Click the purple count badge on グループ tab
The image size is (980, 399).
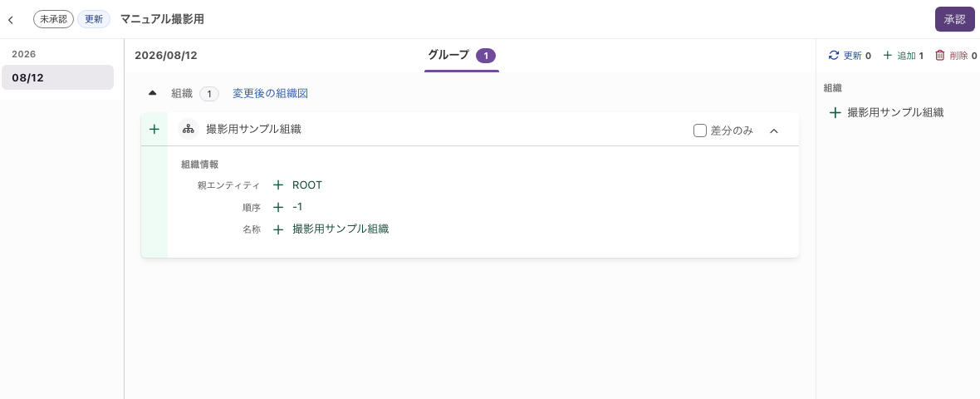tap(486, 57)
